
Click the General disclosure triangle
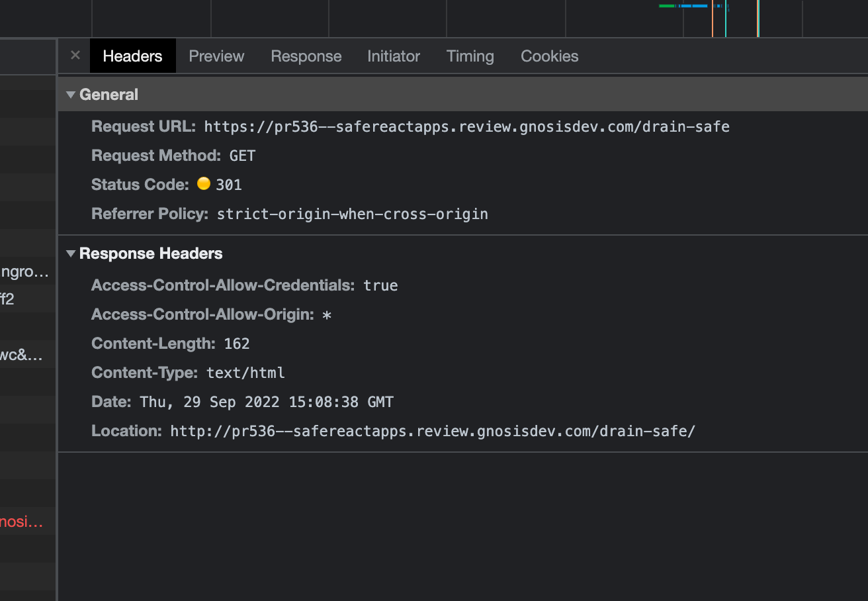coord(71,94)
